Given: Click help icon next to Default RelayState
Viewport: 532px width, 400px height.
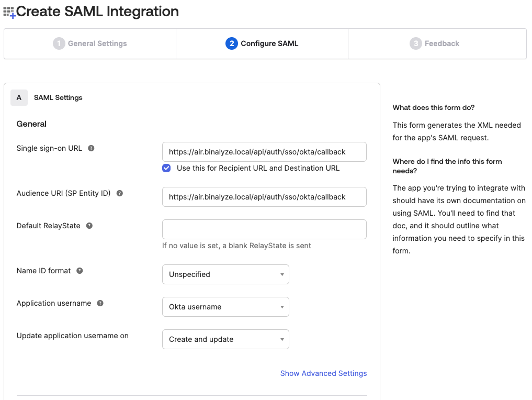Looking at the screenshot, I should 89,226.
